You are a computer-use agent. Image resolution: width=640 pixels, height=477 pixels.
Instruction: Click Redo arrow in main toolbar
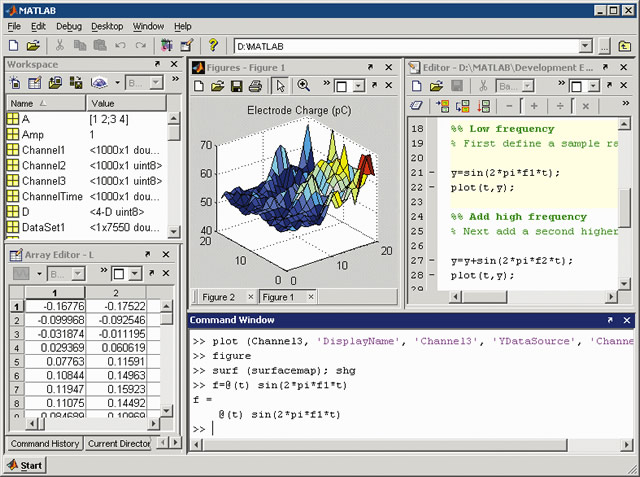coord(141,45)
